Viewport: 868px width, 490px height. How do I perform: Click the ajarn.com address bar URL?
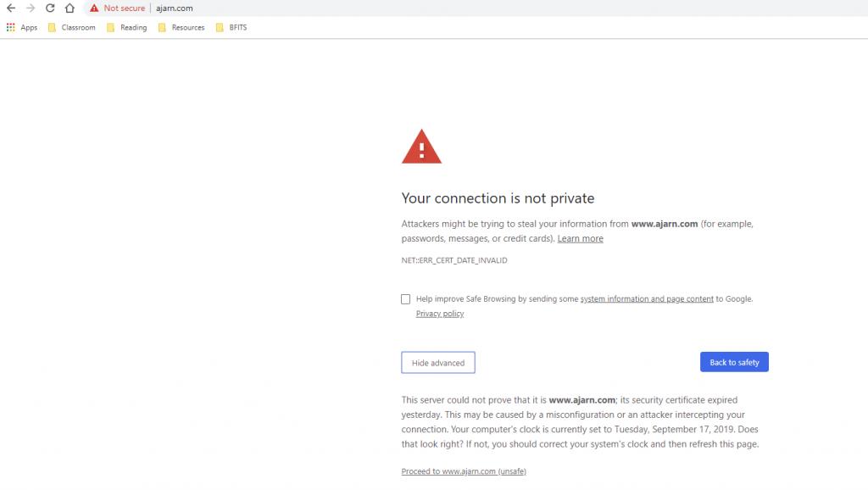click(175, 8)
